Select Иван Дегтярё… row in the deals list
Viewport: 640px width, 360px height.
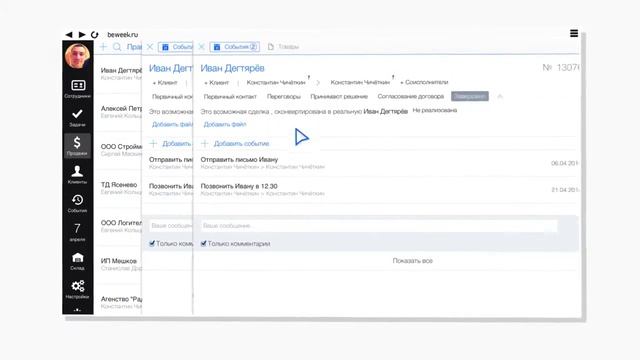point(121,73)
